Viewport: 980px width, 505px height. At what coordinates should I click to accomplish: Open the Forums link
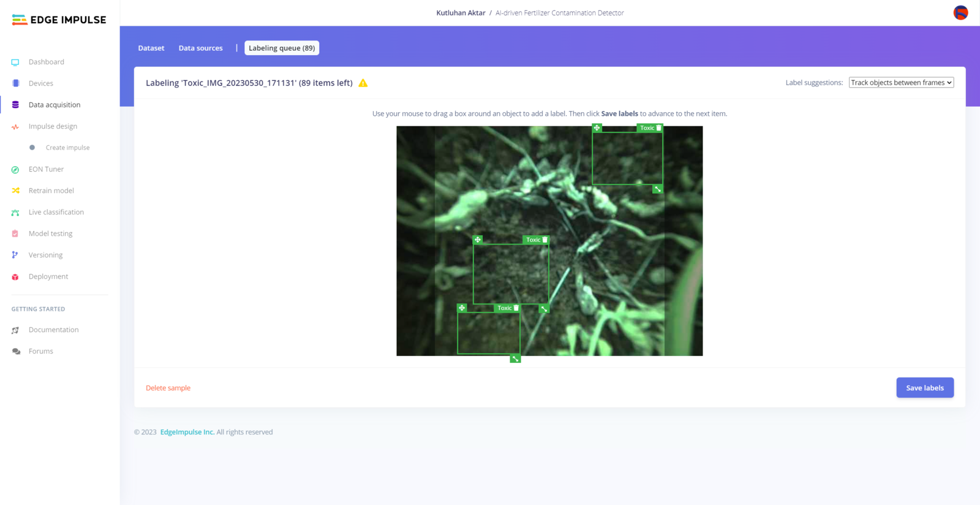[x=41, y=351]
